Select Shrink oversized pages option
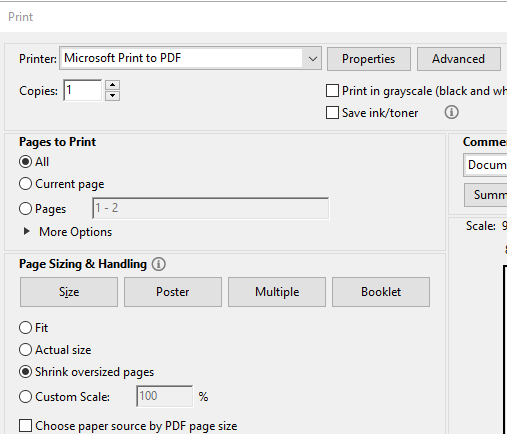Image resolution: width=507 pixels, height=434 pixels. coord(26,372)
